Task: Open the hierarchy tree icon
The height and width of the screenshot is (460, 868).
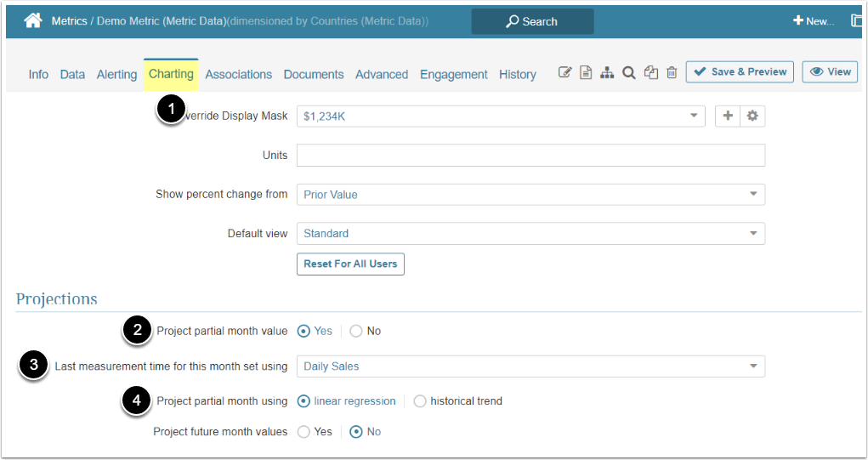Action: coord(607,73)
